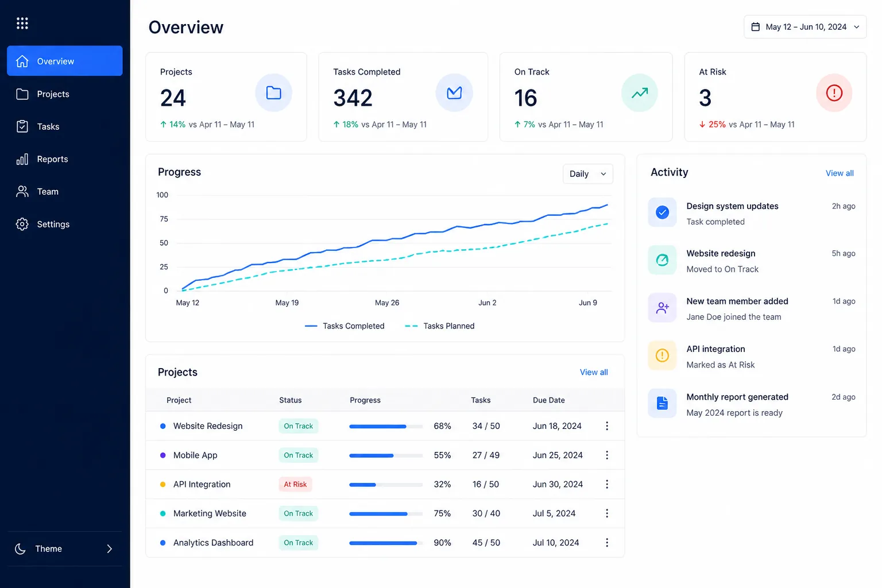
Task: Click the warning icon for API integration activity
Action: [x=662, y=355]
